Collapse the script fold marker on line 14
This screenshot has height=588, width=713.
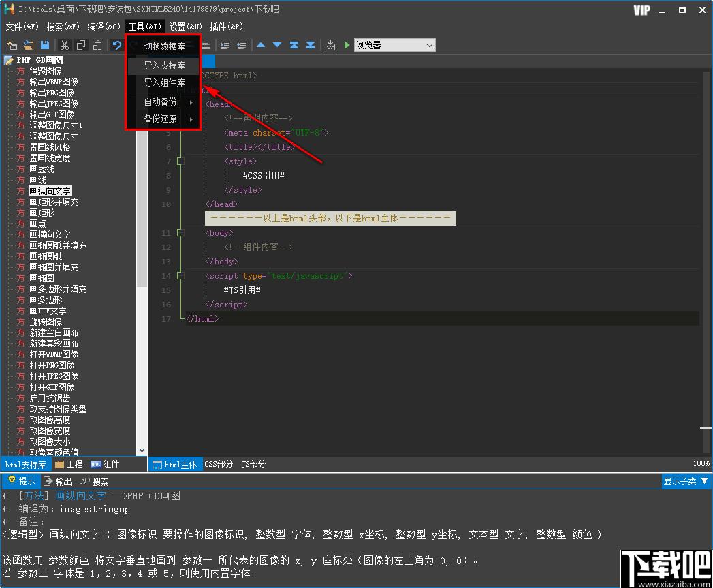(180, 276)
